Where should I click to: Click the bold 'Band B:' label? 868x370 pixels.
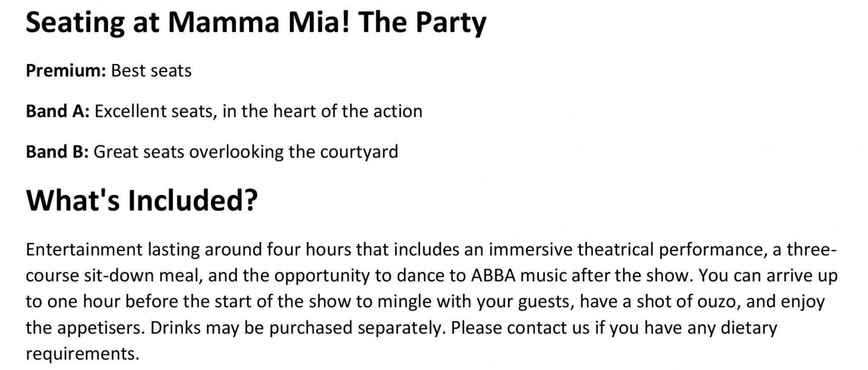coord(57,152)
